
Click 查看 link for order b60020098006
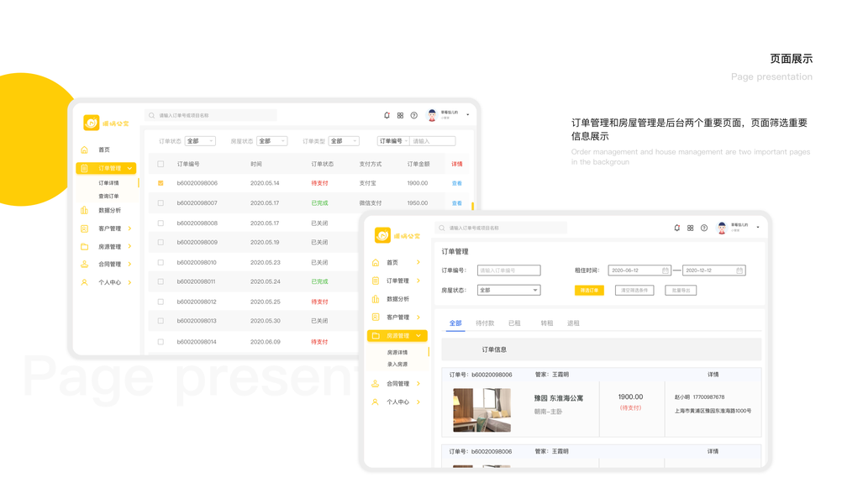click(457, 183)
